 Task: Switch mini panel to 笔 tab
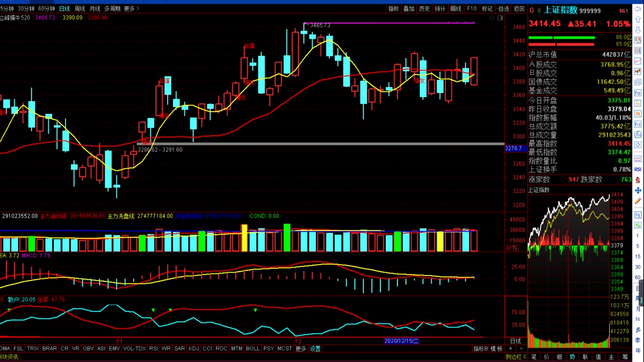(534, 356)
